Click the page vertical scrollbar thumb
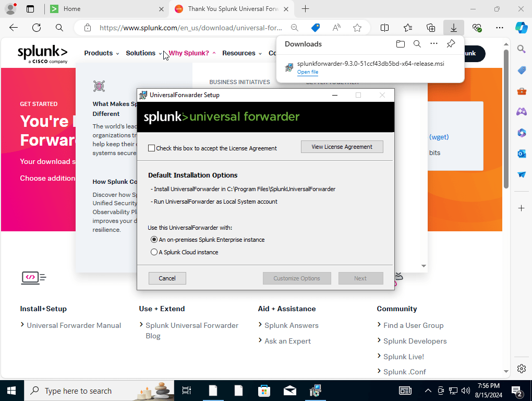The height and width of the screenshot is (401, 532). [506, 119]
